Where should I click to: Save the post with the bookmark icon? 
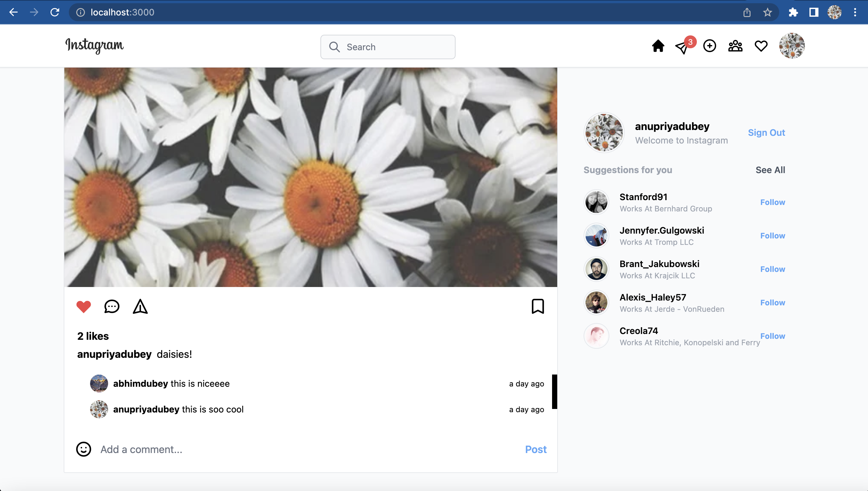click(538, 306)
